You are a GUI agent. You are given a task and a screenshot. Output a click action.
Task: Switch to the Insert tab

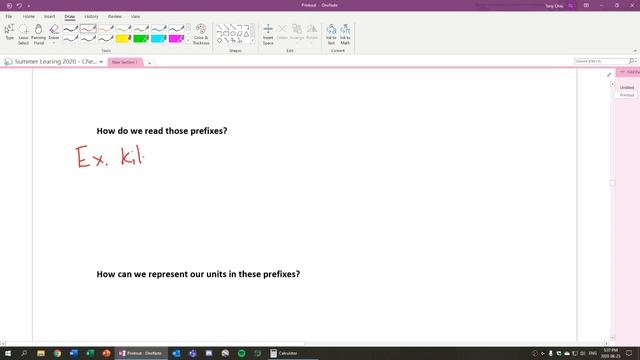(x=49, y=17)
